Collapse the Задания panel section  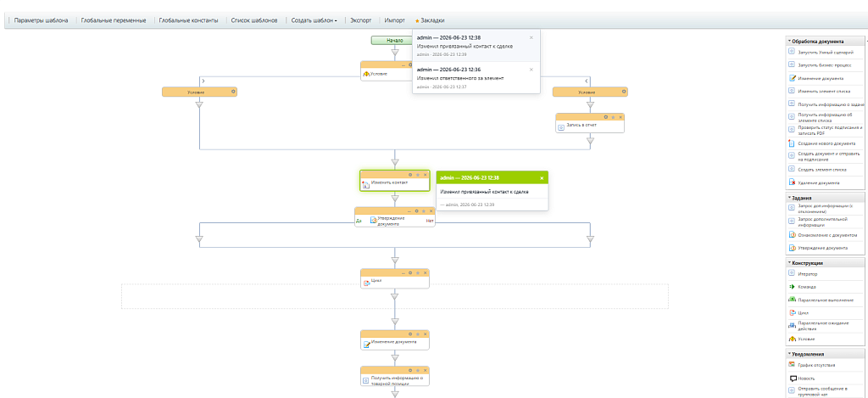pyautogui.click(x=789, y=198)
